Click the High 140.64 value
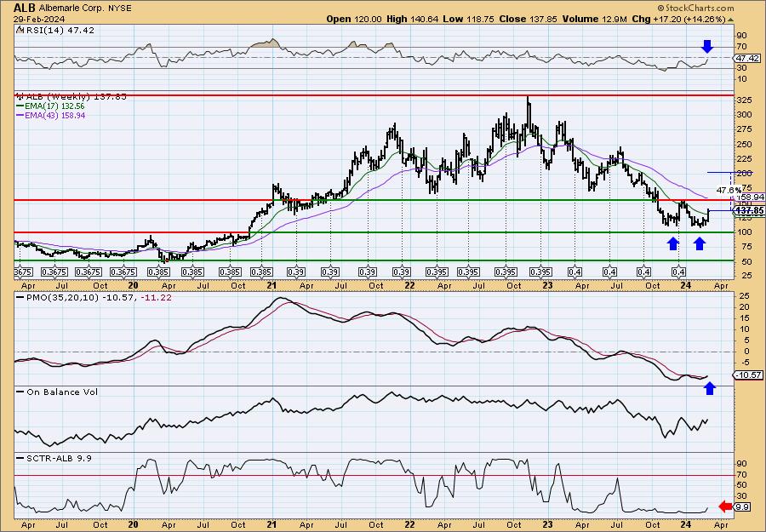This screenshot has width=766, height=532. point(412,19)
